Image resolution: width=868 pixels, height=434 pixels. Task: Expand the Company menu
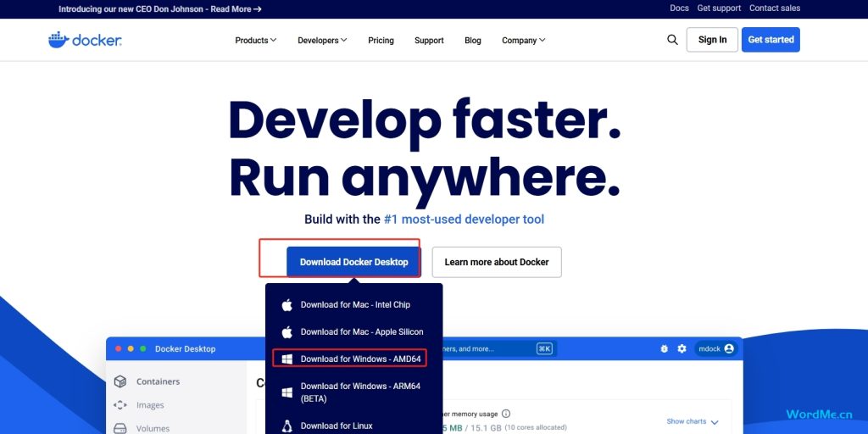(524, 41)
